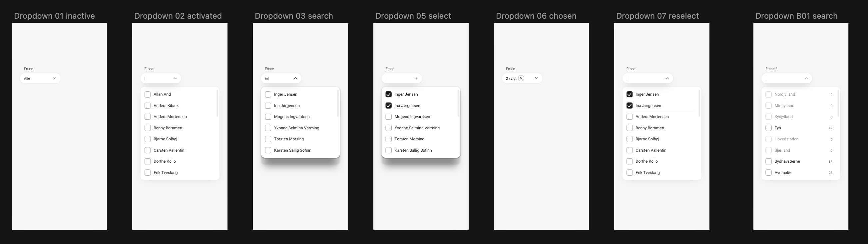The height and width of the screenshot is (244, 868).
Task: Select Mogens Ingvardsen checkbox in Dropdown 03 search
Action: point(268,117)
